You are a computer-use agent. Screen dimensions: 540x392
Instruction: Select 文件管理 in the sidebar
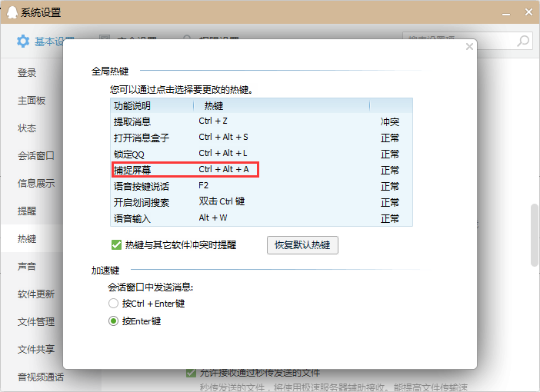[x=36, y=322]
